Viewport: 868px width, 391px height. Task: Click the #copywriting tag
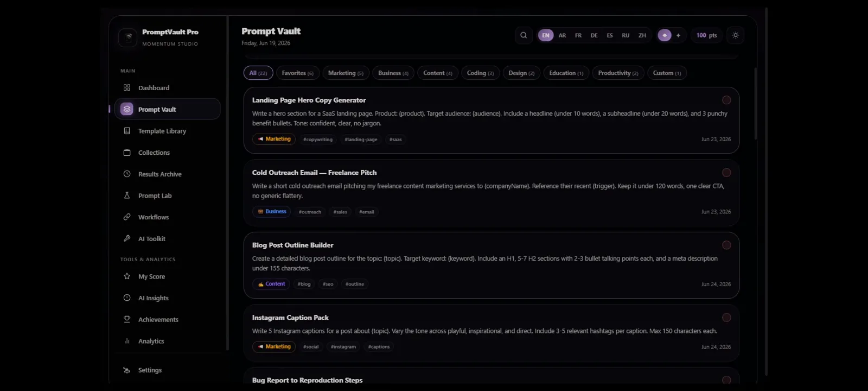point(318,140)
